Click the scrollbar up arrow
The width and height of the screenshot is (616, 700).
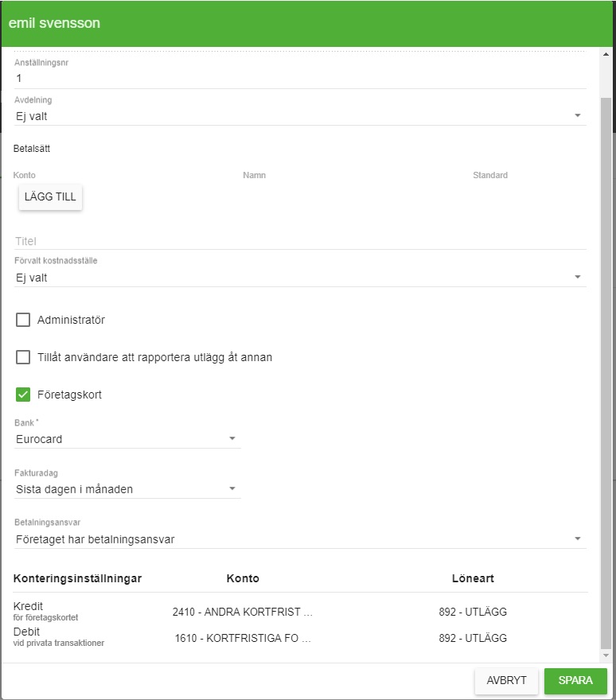tap(606, 54)
